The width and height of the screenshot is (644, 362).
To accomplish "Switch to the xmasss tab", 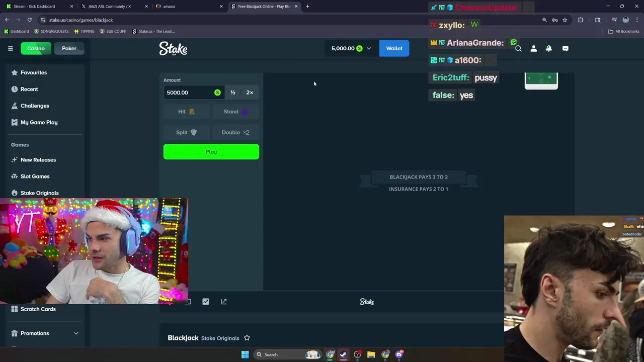I will point(188,7).
